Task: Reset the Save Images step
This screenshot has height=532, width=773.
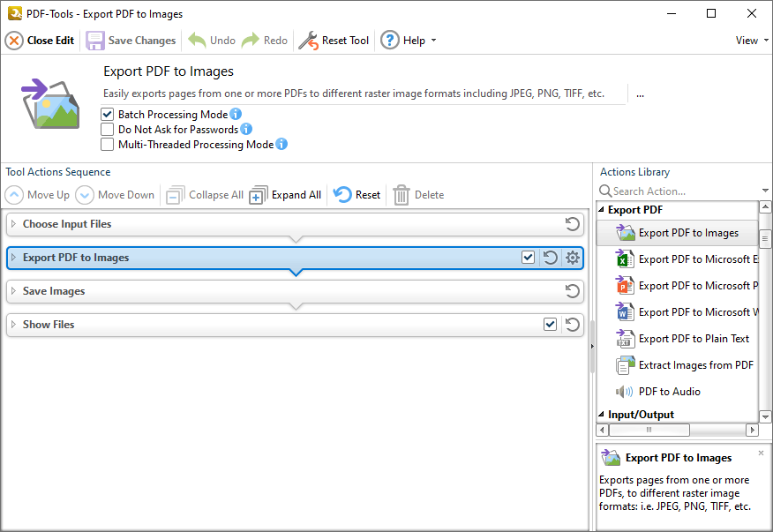Action: pyautogui.click(x=572, y=291)
